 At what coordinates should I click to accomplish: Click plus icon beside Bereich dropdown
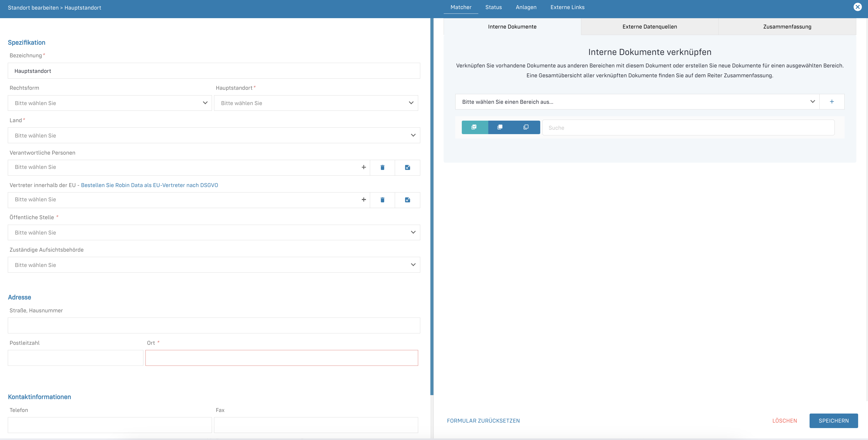click(832, 102)
